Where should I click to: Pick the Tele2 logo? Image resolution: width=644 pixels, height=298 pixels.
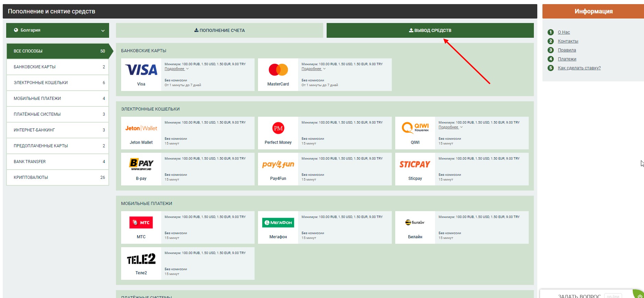tap(141, 259)
